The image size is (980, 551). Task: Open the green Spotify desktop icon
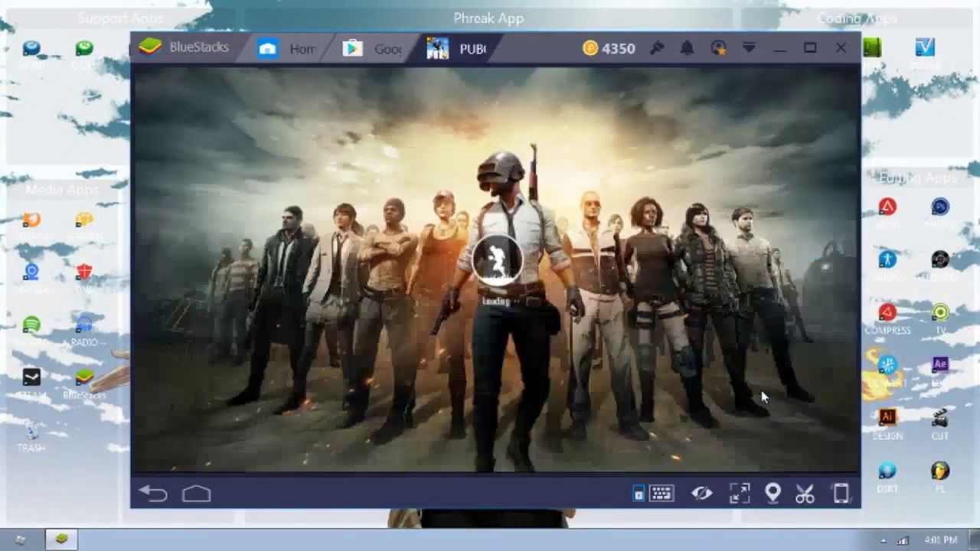point(31,325)
